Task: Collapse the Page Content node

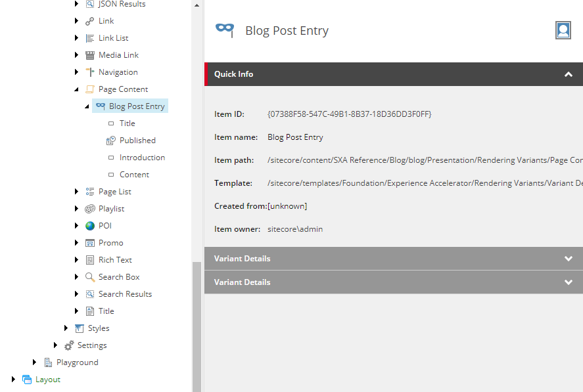Action: (76, 89)
